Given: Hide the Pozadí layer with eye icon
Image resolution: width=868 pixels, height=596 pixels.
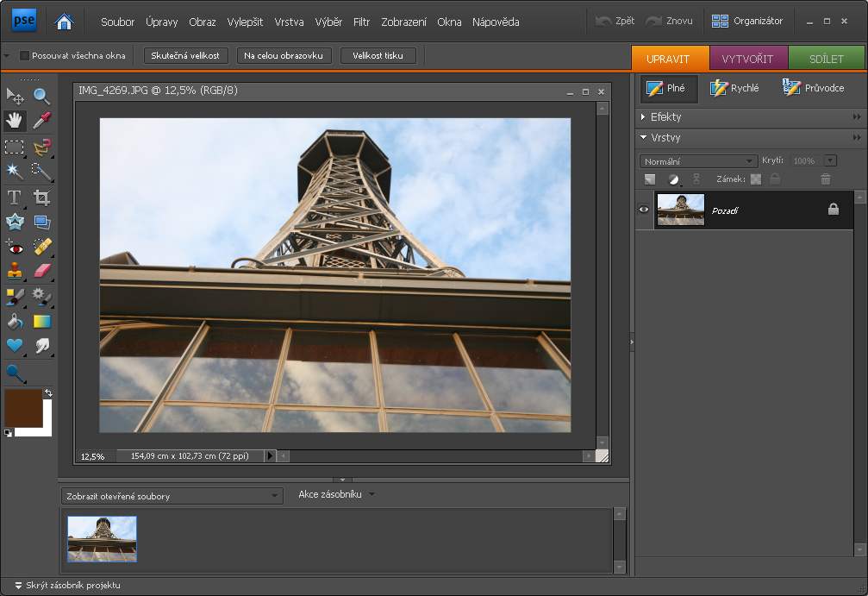Looking at the screenshot, I should (x=644, y=210).
